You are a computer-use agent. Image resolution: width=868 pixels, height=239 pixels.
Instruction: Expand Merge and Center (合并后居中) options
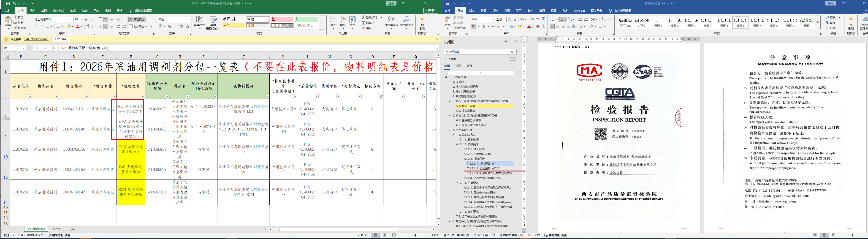[x=152, y=26]
